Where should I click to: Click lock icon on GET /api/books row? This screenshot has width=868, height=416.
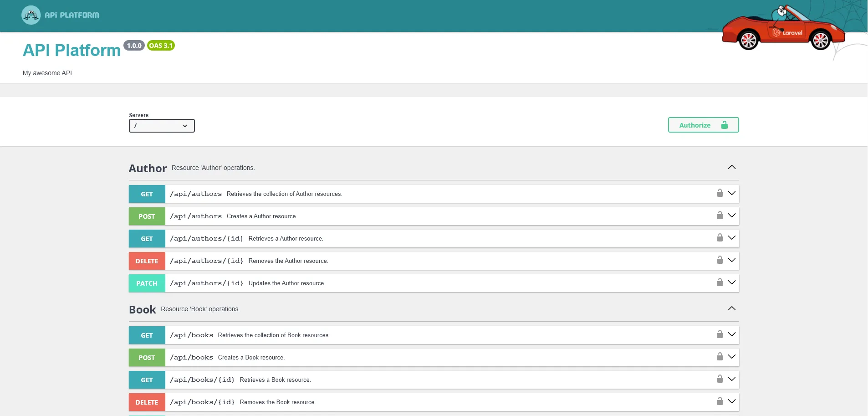(720, 334)
